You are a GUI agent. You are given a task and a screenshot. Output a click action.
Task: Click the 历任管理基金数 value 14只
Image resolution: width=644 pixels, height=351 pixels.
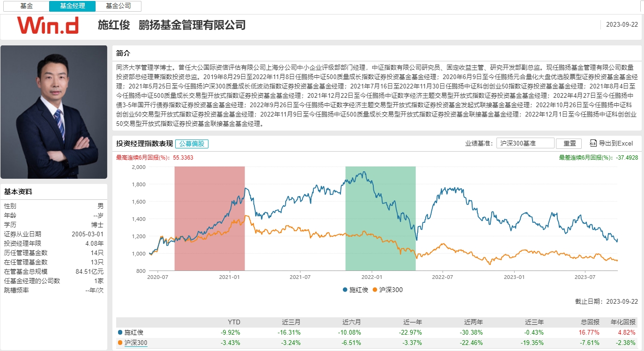[x=97, y=253]
